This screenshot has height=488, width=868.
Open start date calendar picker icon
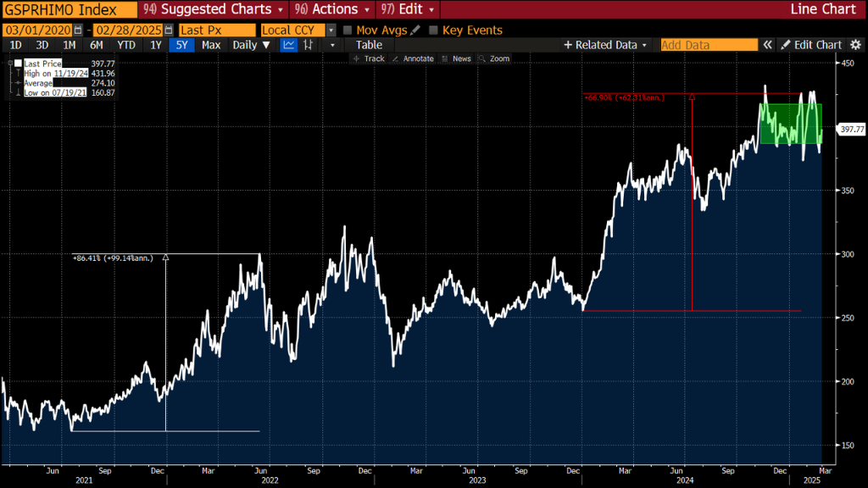[x=78, y=30]
